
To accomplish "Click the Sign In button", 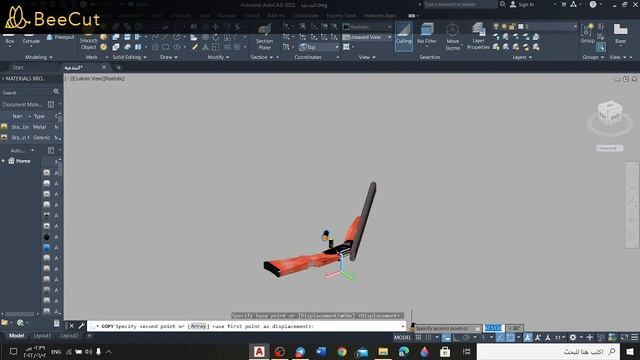I will (522, 4).
